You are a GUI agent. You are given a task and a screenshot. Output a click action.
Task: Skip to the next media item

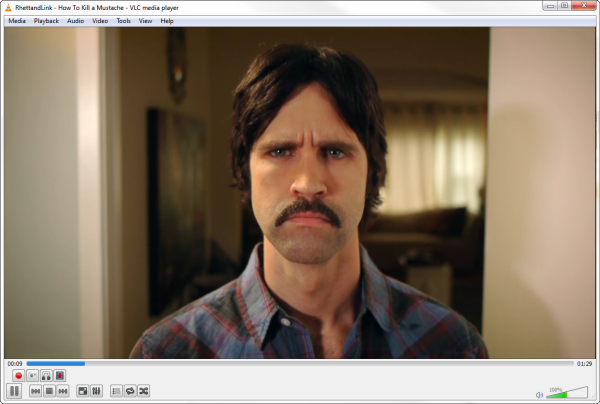63,390
